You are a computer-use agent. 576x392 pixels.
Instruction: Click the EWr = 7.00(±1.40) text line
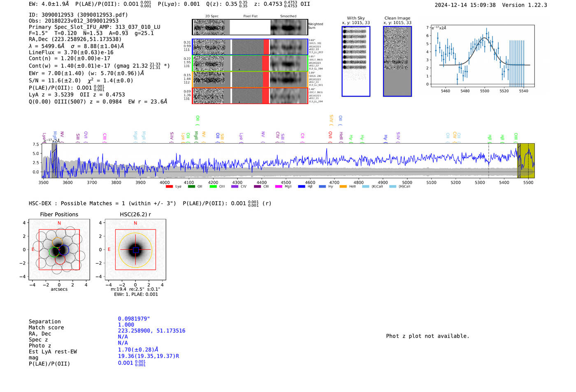(86, 73)
